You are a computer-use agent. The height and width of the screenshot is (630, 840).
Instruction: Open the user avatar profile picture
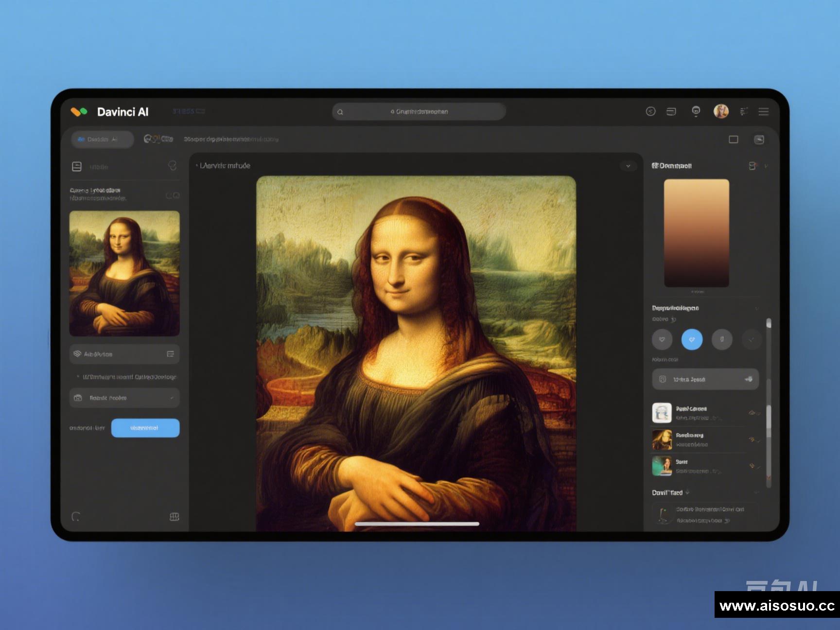click(721, 111)
